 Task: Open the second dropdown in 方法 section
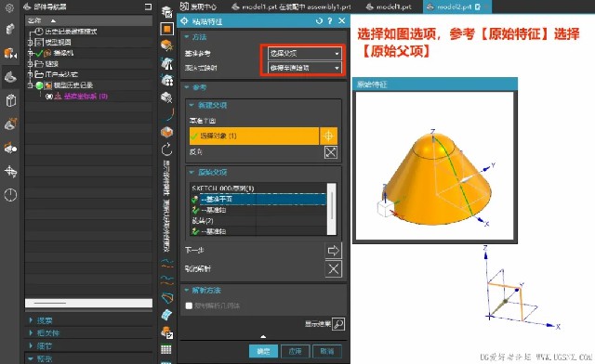[x=304, y=68]
